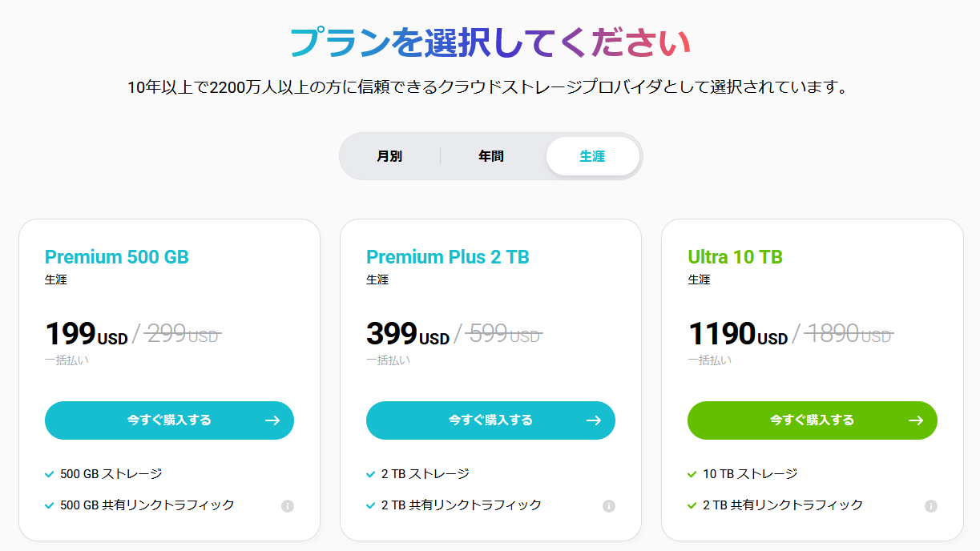
Task: Click the 199 USD price
Action: pyautogui.click(x=86, y=334)
